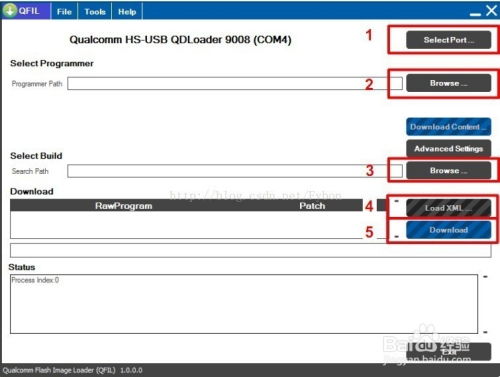Click the QFIL green logo icon
This screenshot has width=500, height=377.
click(10, 11)
